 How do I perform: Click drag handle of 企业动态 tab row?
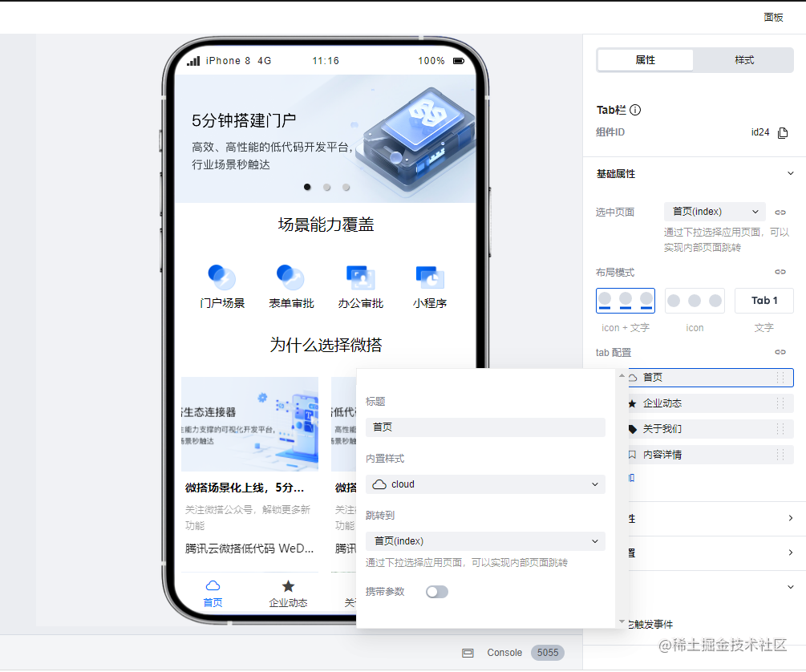click(780, 403)
